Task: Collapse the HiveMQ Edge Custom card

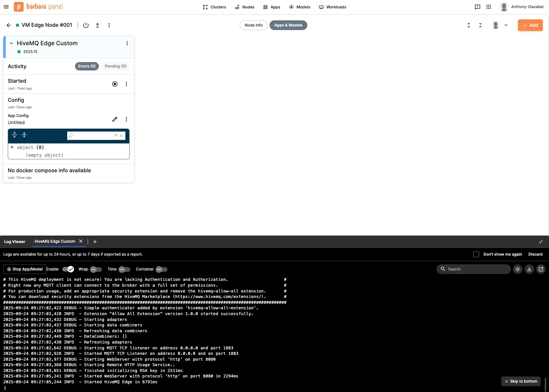Action: tap(11, 43)
